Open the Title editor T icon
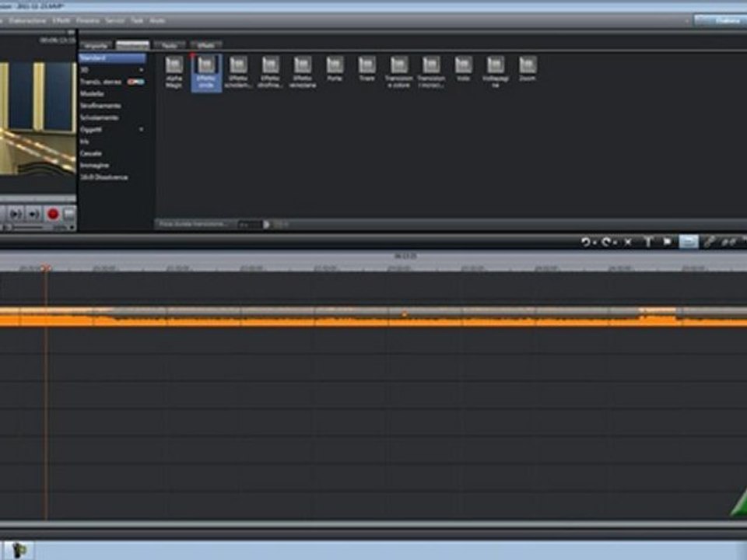Screen dimensions: 747x560 (x=648, y=243)
